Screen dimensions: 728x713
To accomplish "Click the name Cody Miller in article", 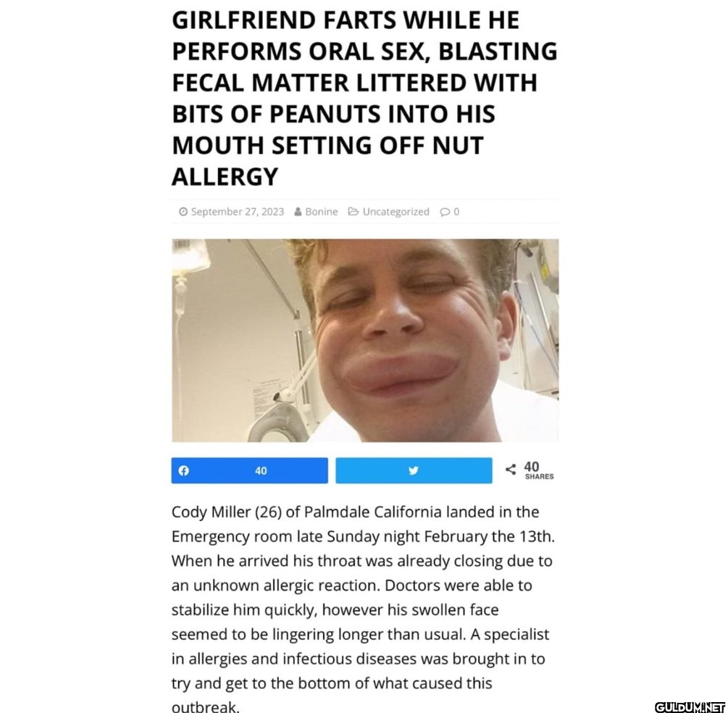I will 212,512.
